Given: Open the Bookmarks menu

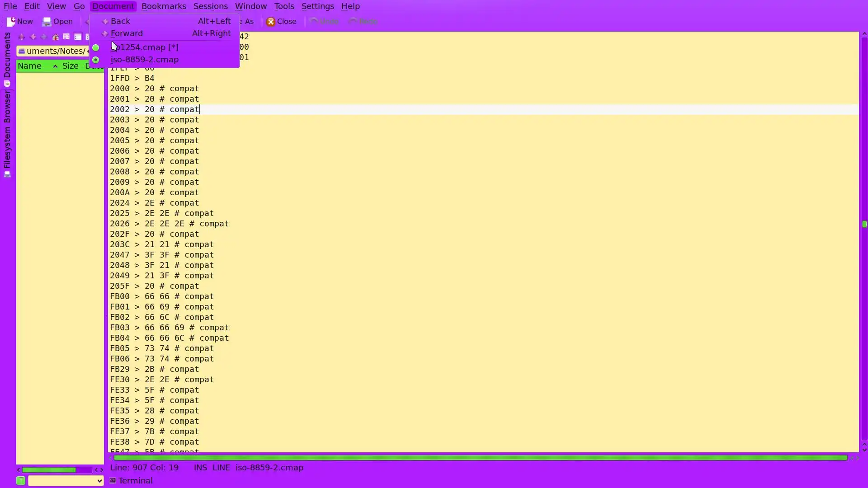Looking at the screenshot, I should 163,6.
